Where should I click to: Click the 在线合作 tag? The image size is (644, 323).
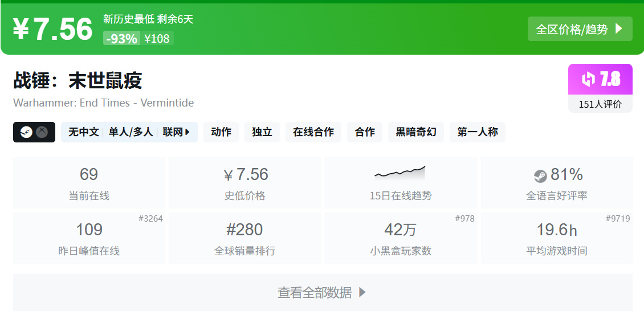[313, 132]
